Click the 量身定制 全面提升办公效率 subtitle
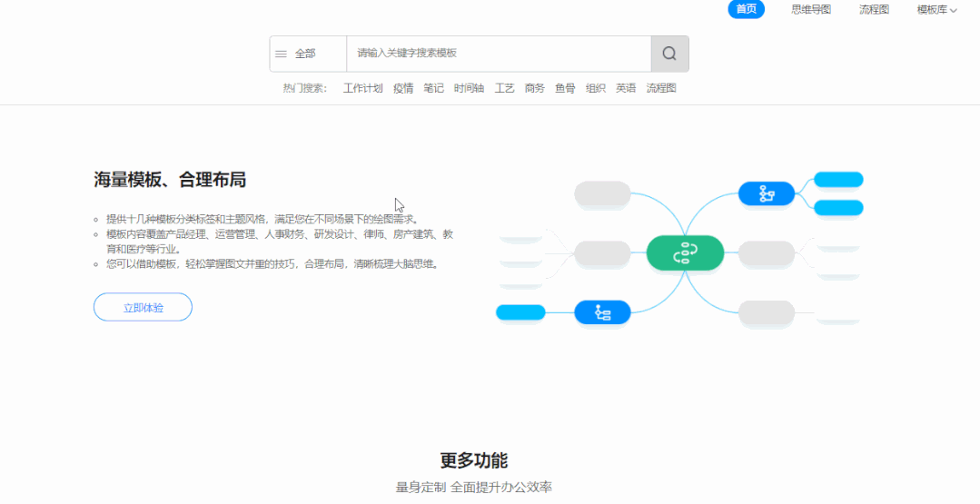 click(x=474, y=487)
